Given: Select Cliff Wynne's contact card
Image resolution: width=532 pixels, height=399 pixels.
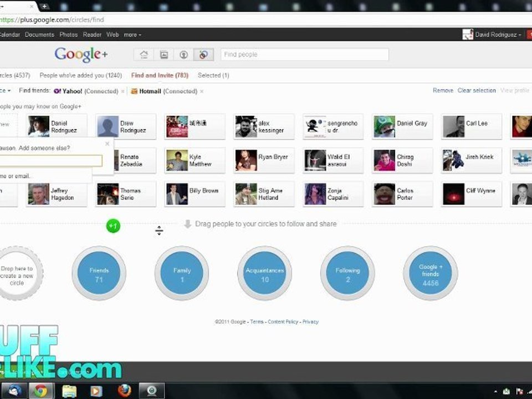Looking at the screenshot, I should click(471, 194).
